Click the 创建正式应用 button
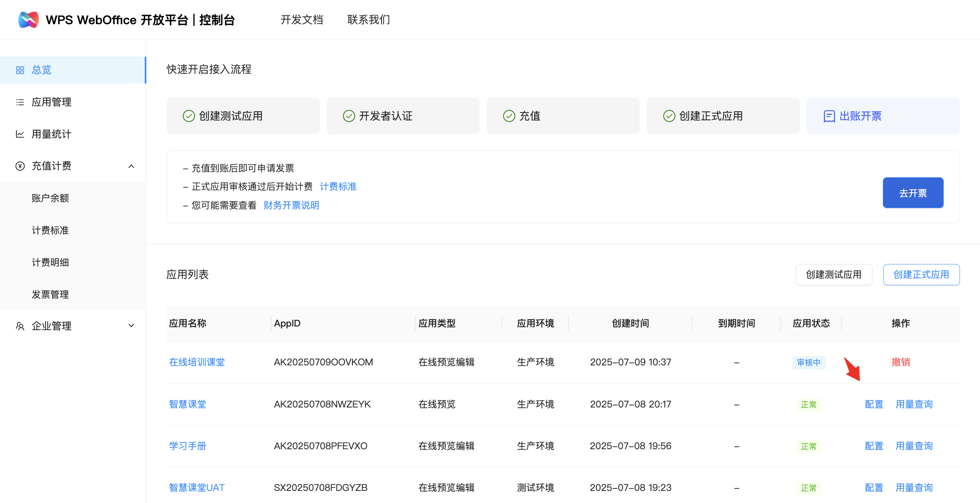The image size is (980, 503). 921,274
